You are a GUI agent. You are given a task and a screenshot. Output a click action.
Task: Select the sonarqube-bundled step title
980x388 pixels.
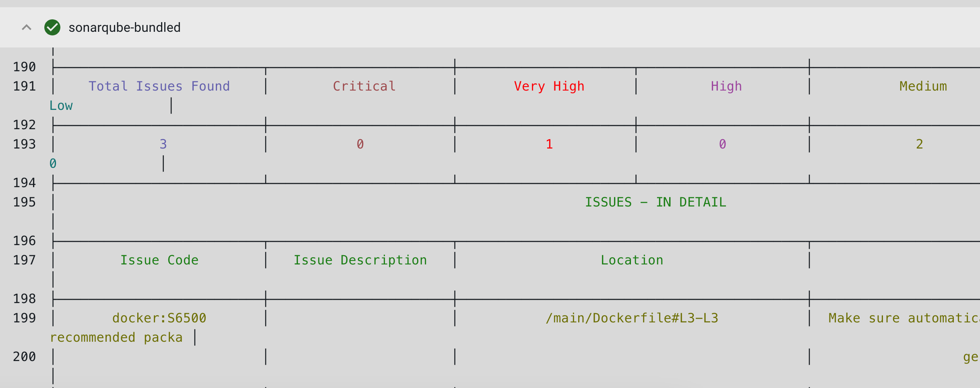124,27
